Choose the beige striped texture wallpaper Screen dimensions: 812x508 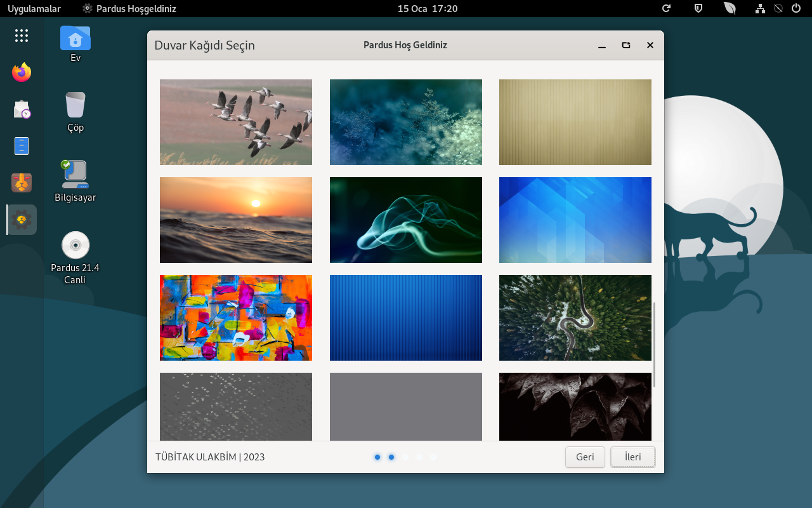coord(575,122)
